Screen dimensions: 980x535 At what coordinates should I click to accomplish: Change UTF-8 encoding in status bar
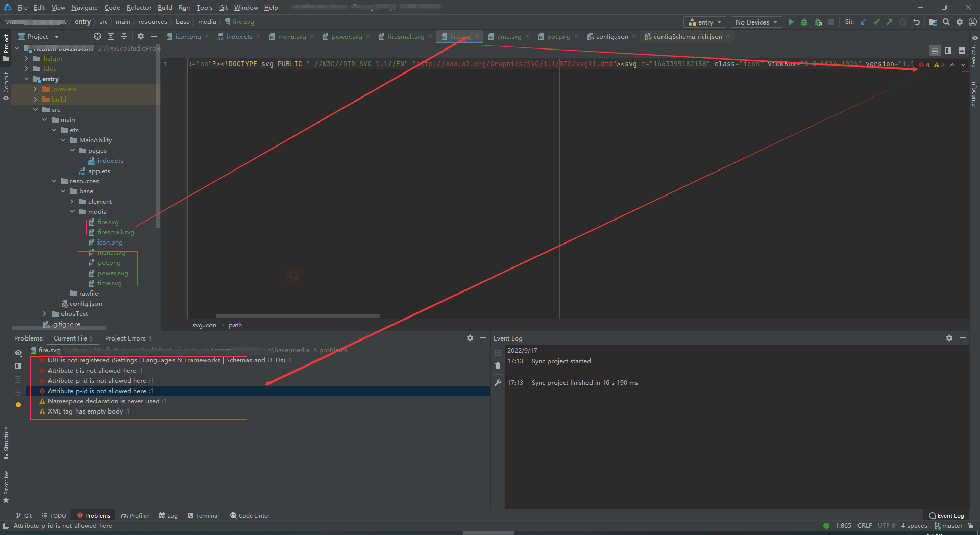(x=887, y=525)
